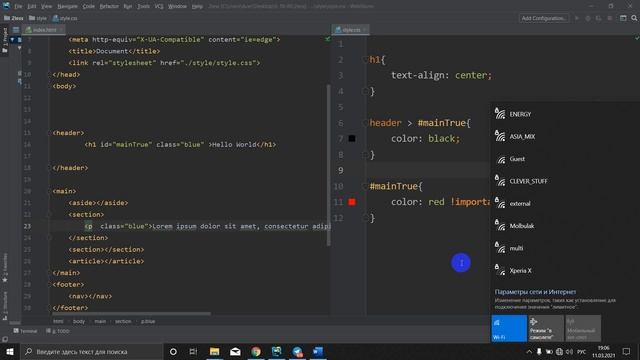Open the TODO tool window
This screenshot has width=640, height=360.
coord(58,331)
